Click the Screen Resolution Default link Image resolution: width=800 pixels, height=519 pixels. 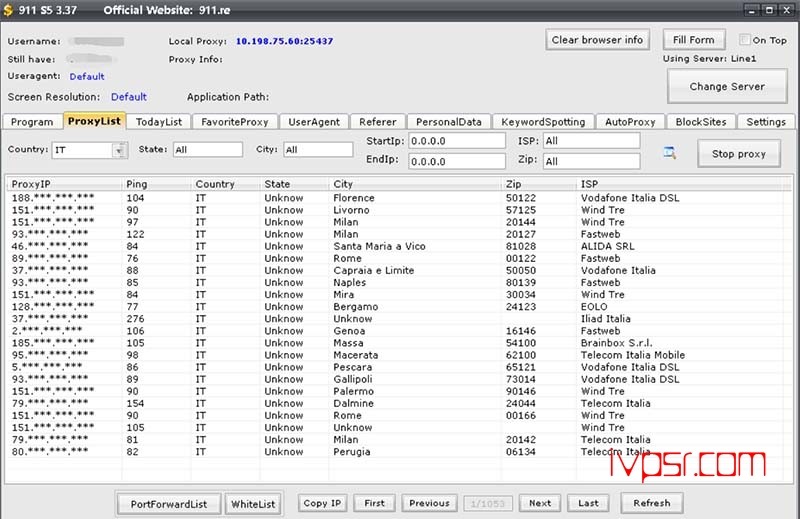(x=129, y=97)
